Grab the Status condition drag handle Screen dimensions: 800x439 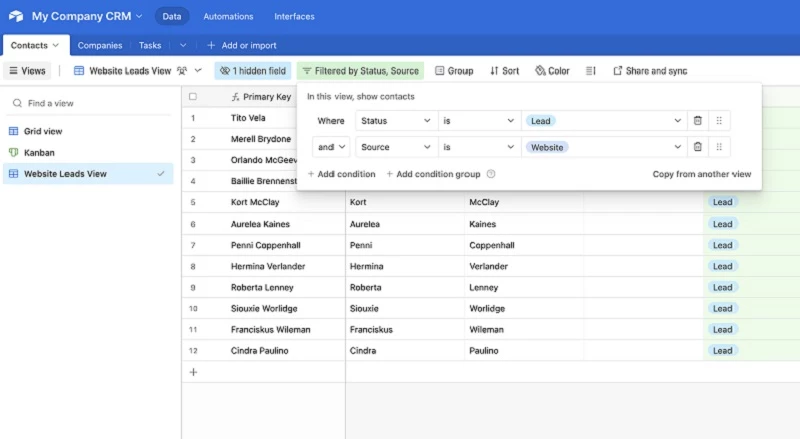coord(719,121)
